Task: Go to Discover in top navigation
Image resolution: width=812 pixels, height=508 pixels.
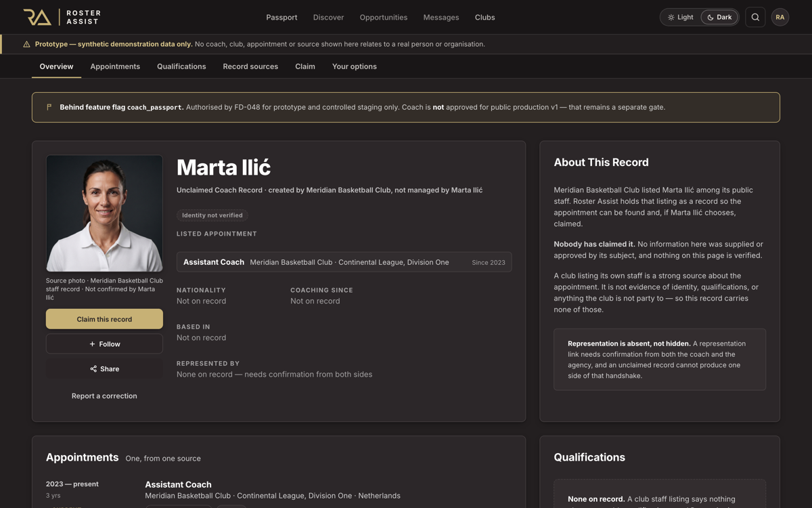Action: pos(328,17)
